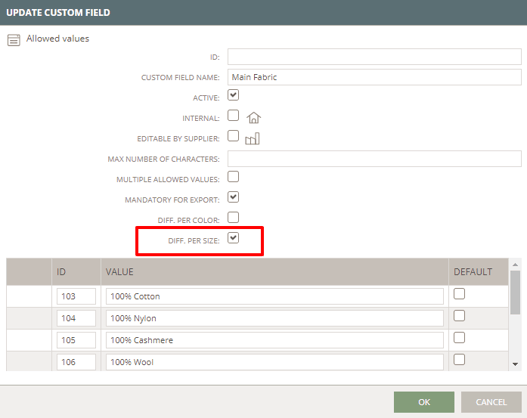Image resolution: width=527 pixels, height=418 pixels.
Task: Enable Multiple Allowed Values checkbox
Action: (x=233, y=176)
